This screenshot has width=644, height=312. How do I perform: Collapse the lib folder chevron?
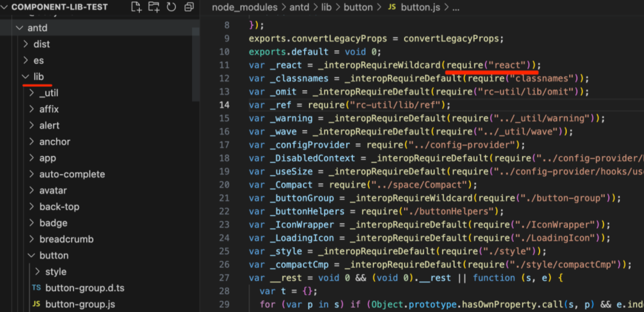[x=26, y=76]
